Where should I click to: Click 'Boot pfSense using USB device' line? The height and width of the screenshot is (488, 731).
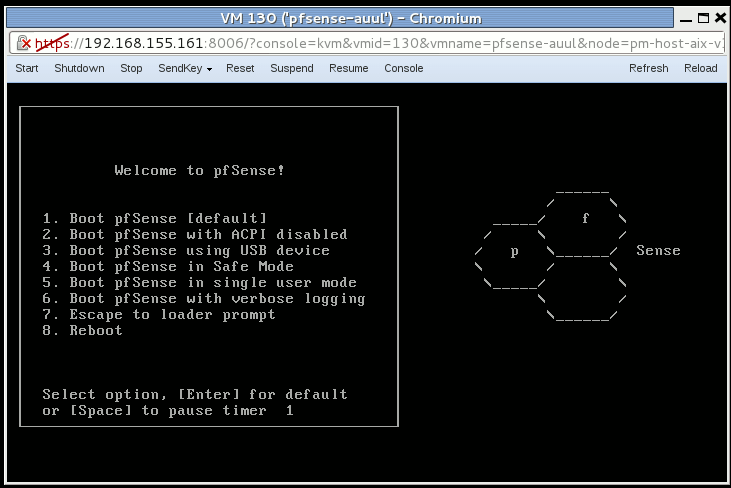tap(186, 250)
